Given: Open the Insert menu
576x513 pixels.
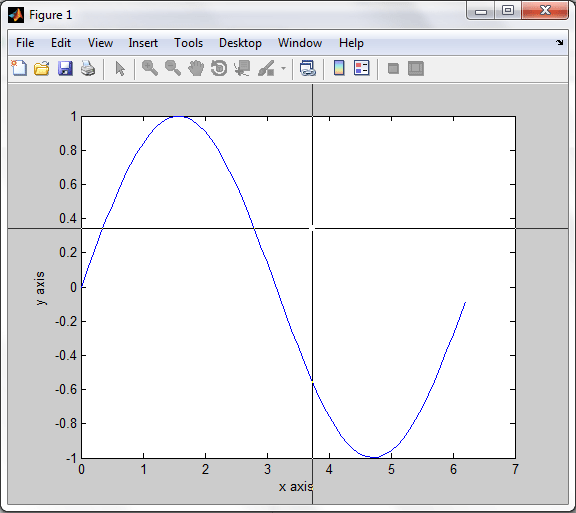Looking at the screenshot, I should point(143,43).
